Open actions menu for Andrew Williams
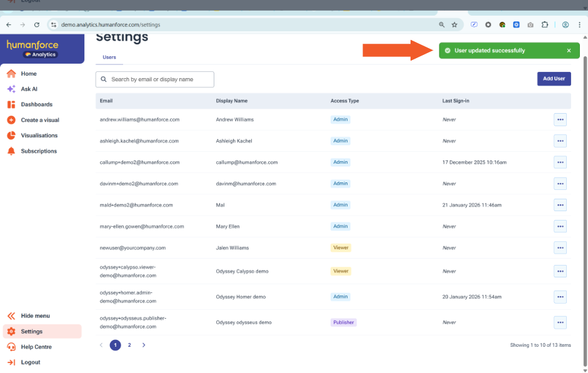 560,119
